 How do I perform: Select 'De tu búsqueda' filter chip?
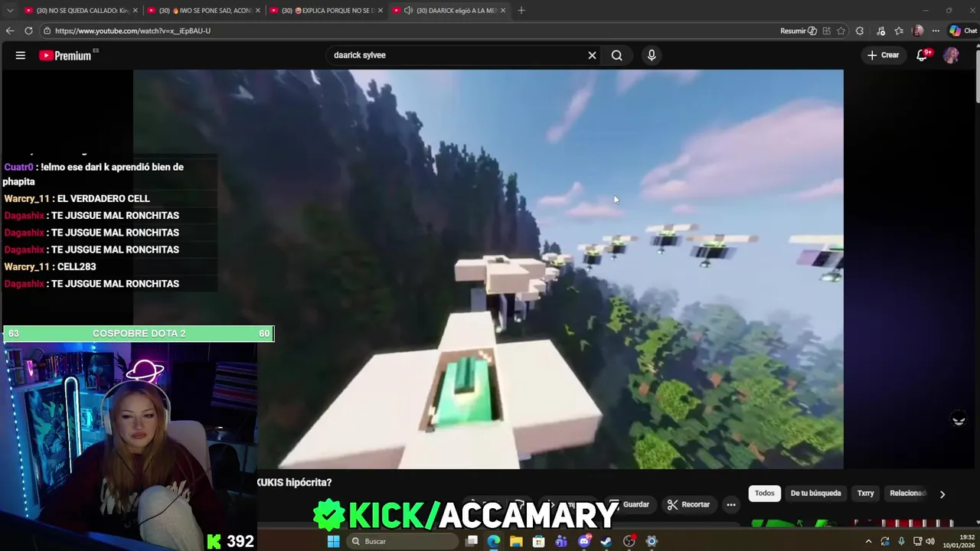click(815, 494)
